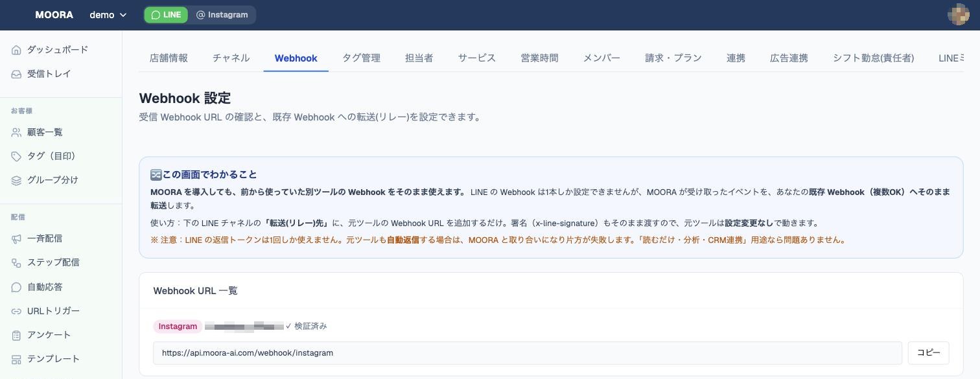
Task: Click the shuffle icon in the info box heading
Action: coord(156,174)
